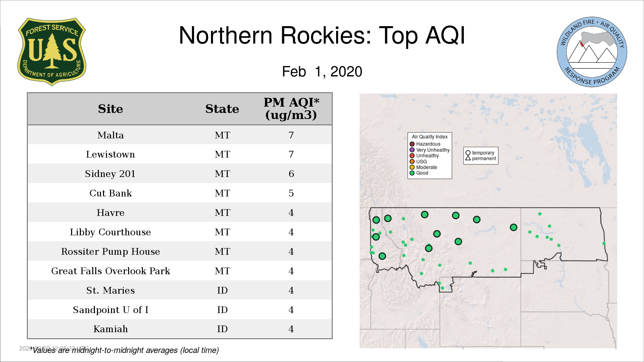Click the state 'MT' in Havre row
This screenshot has height=362, width=644.
(x=222, y=213)
